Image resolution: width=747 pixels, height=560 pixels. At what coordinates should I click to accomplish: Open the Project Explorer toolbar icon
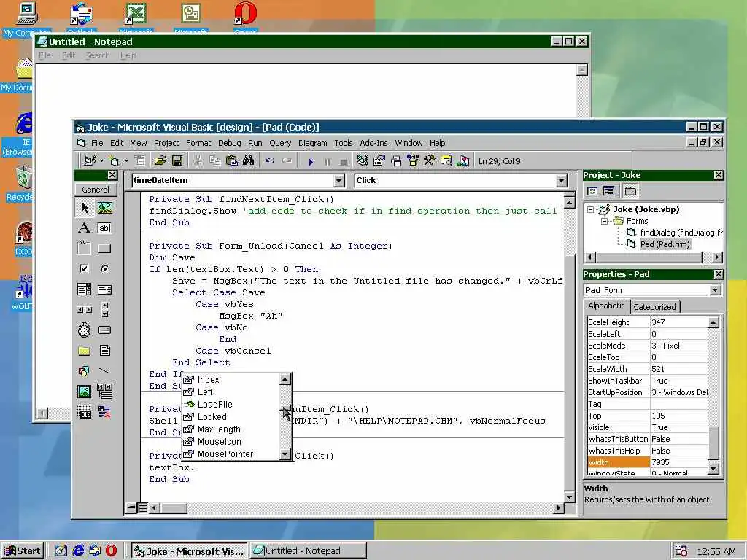click(362, 161)
